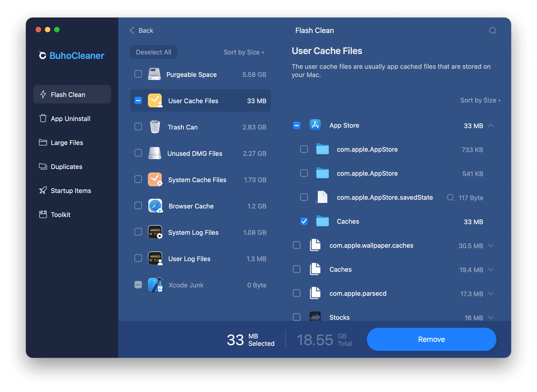Open the right panel Sort by Size dropdown

[x=480, y=100]
